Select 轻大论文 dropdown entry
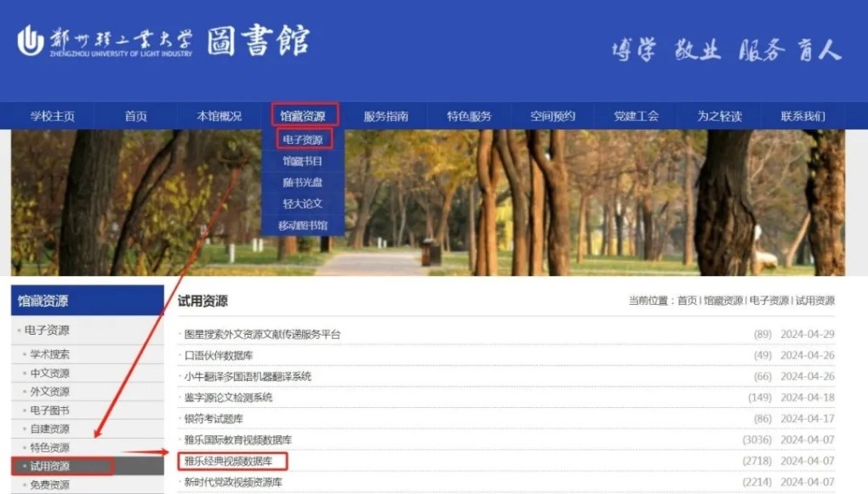Viewport: 868px width, 494px height. coord(303,204)
